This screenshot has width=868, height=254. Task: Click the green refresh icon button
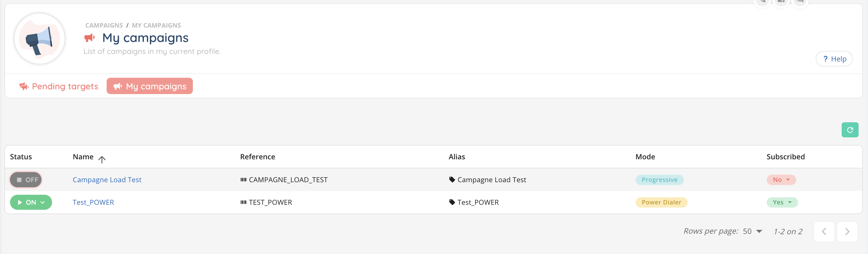849,130
